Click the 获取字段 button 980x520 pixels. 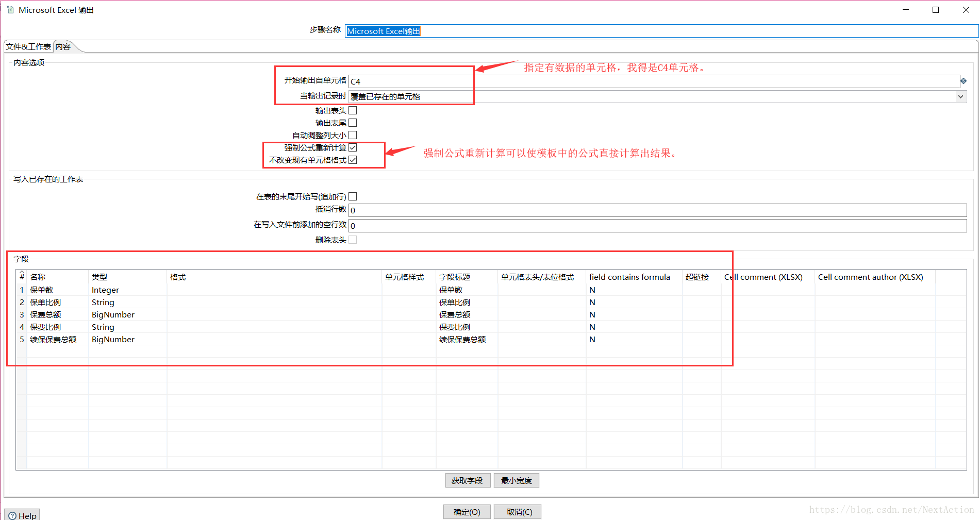click(467, 480)
